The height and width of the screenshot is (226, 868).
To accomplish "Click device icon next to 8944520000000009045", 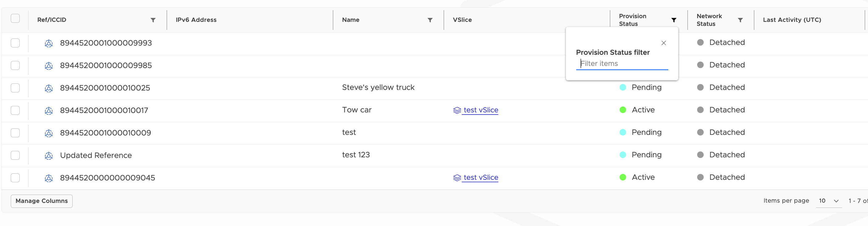I will click(49, 179).
